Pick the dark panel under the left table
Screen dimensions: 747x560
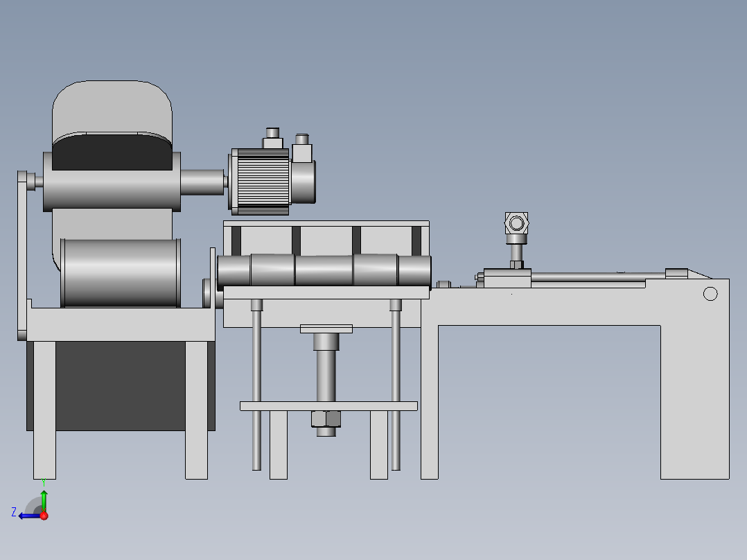[121, 386]
